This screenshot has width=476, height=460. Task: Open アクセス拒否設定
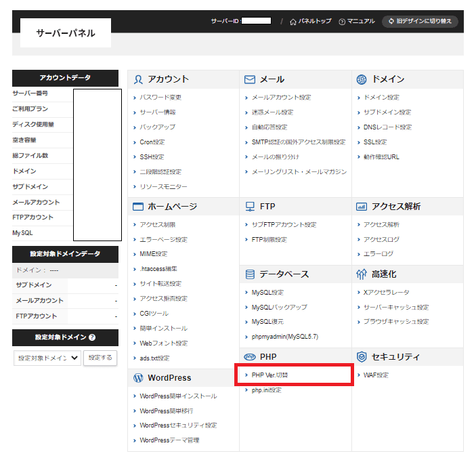163,299
